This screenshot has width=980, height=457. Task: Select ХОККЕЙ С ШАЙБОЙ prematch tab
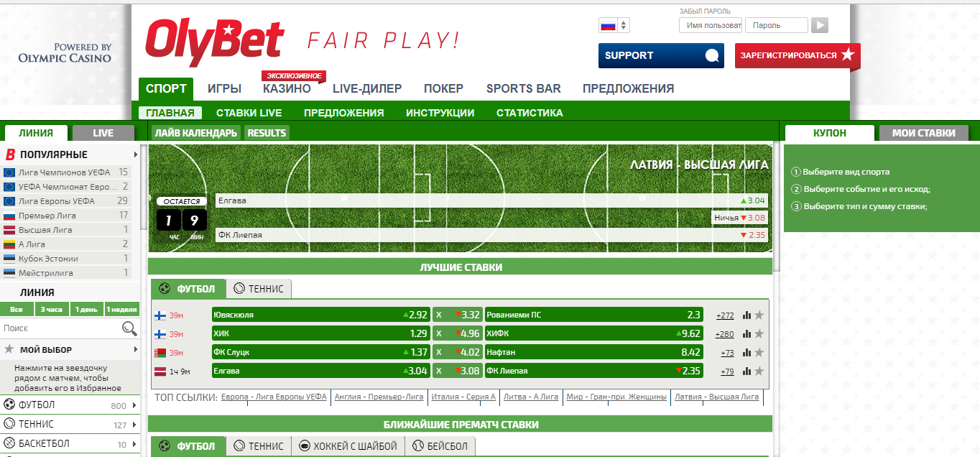point(348,446)
